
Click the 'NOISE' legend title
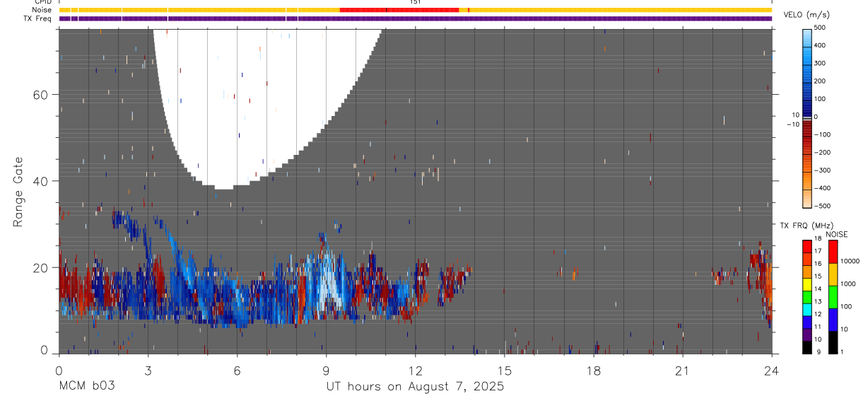[x=837, y=234]
